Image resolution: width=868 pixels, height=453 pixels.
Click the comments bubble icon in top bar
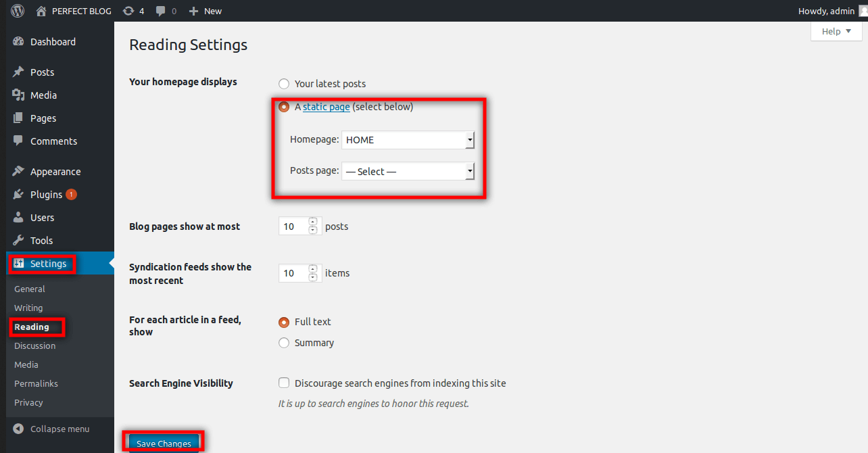[161, 11]
